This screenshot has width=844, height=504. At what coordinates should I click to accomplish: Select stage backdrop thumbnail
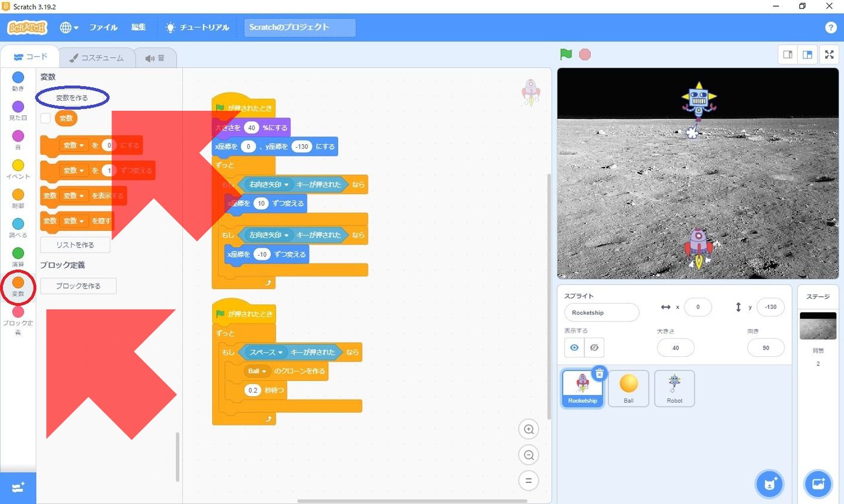point(817,326)
